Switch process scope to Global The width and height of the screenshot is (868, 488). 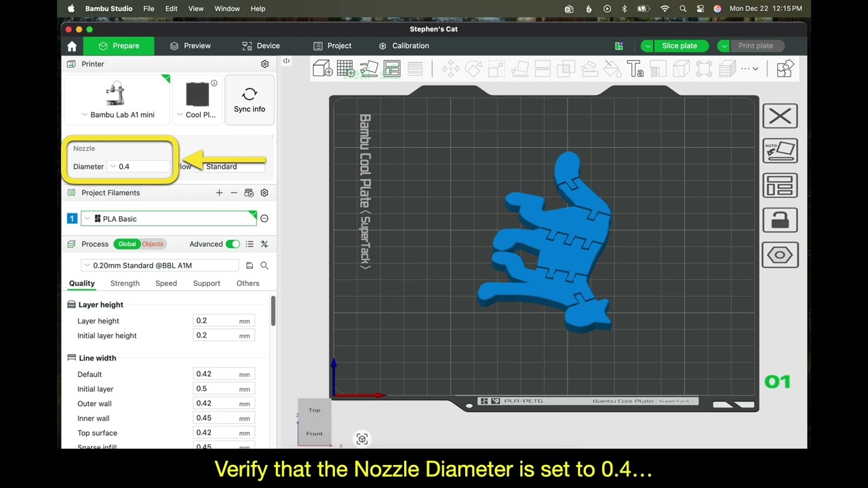127,244
